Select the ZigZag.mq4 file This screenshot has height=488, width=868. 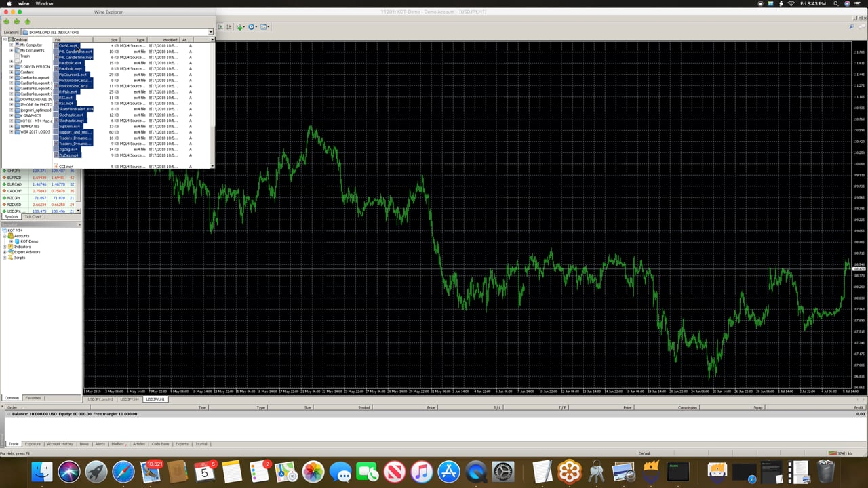(68, 155)
